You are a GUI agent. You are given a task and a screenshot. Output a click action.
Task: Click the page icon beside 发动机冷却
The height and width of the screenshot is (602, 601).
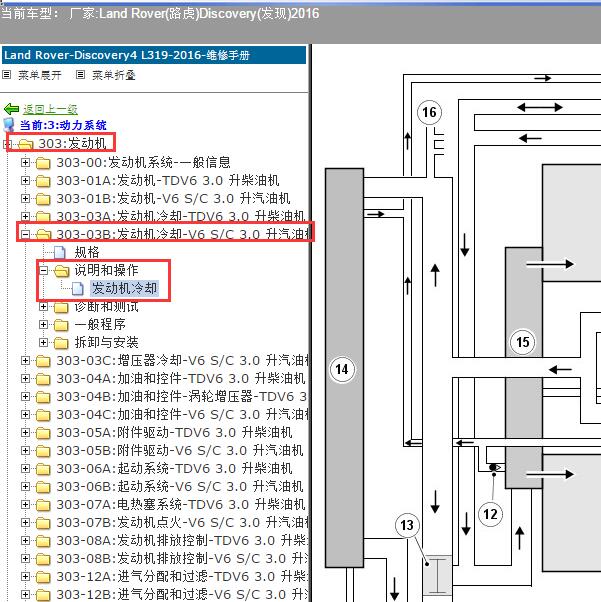(x=78, y=289)
